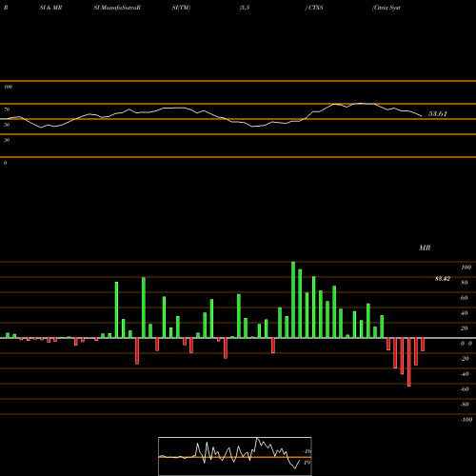
Task: Click the RSI axis label 70
Action: click(x=7, y=109)
